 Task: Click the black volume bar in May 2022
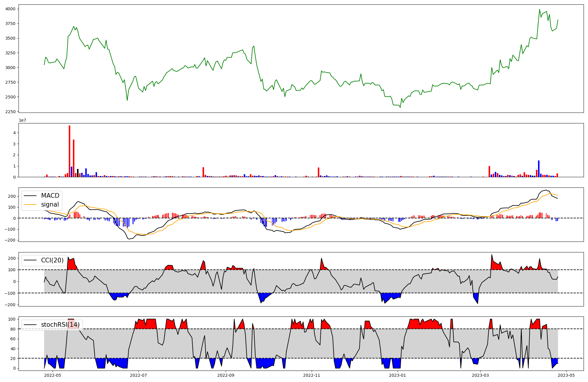(x=78, y=173)
